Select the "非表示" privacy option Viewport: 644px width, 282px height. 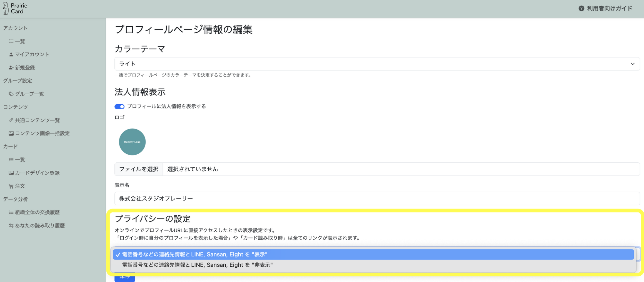point(373,265)
